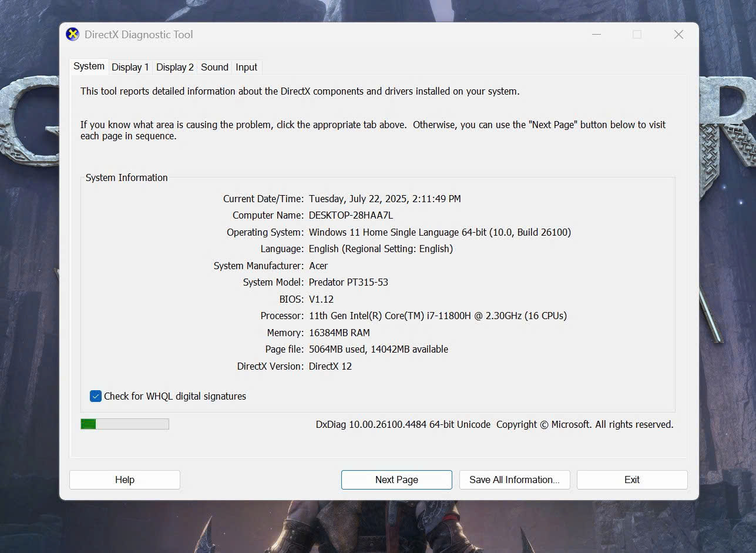Screen dimensions: 756x553
Task: Go to Next Page
Action: click(x=397, y=480)
